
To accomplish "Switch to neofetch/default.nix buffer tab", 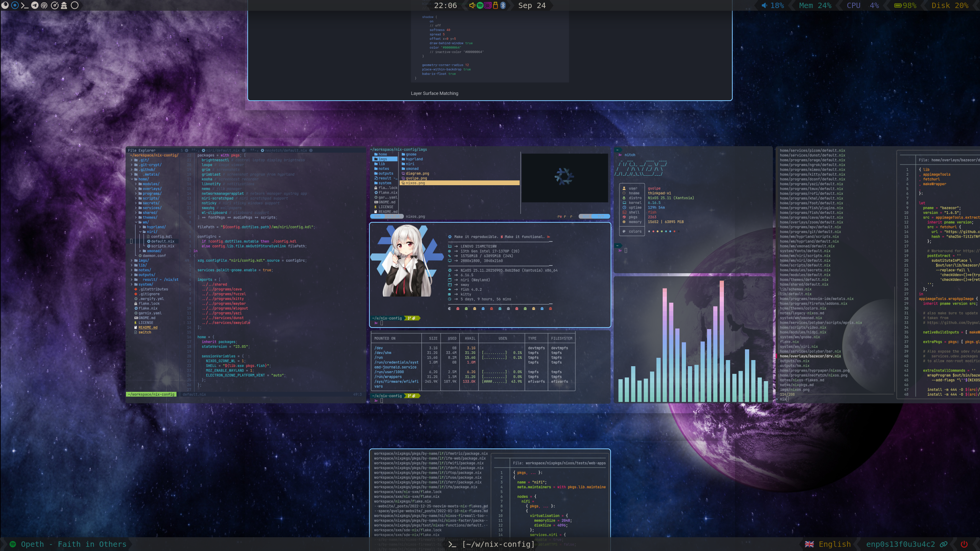I will 285,150.
